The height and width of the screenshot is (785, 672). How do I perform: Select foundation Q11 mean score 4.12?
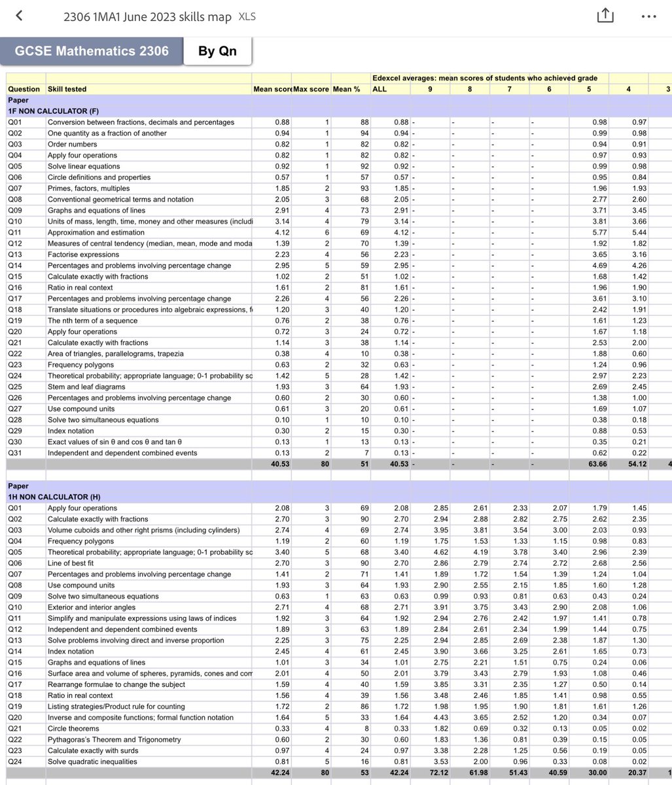click(x=272, y=232)
